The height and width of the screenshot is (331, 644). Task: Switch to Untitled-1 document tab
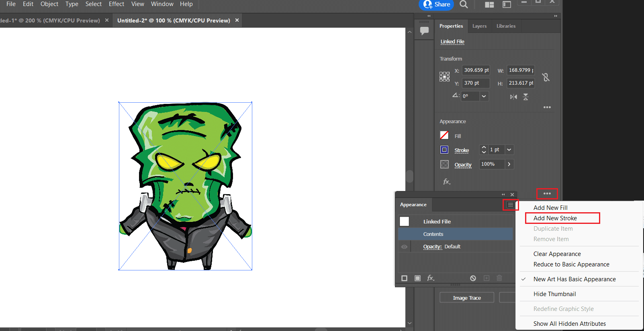pos(50,20)
